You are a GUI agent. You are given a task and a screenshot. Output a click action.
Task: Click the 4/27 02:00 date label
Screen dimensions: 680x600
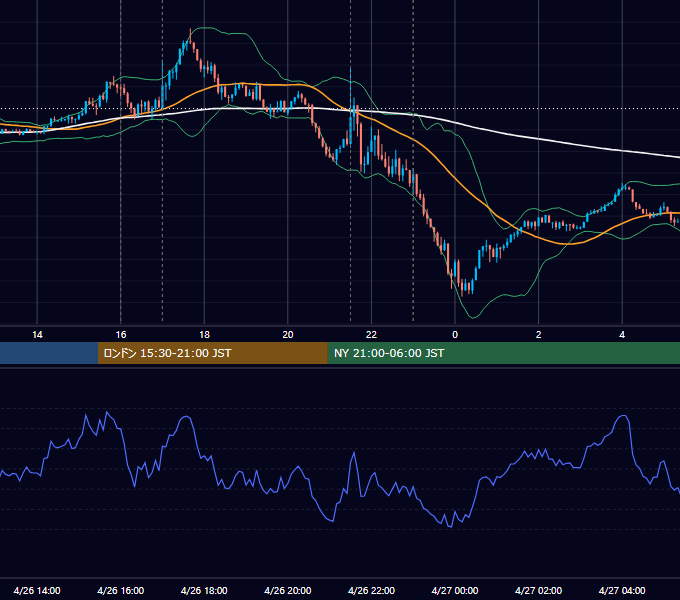pos(539,590)
